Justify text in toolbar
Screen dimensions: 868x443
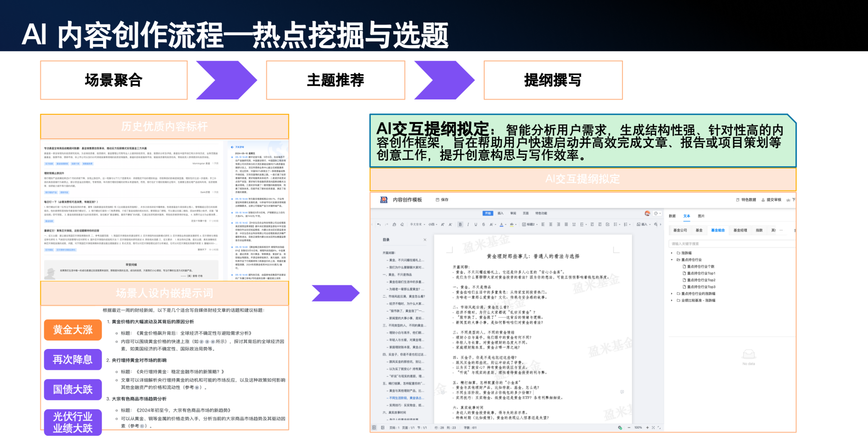[566, 224]
